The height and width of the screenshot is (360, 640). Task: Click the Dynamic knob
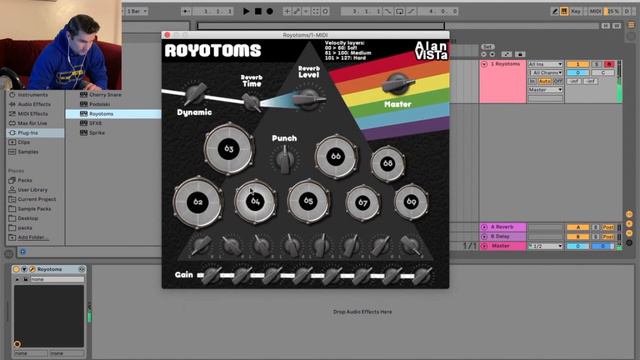(195, 93)
